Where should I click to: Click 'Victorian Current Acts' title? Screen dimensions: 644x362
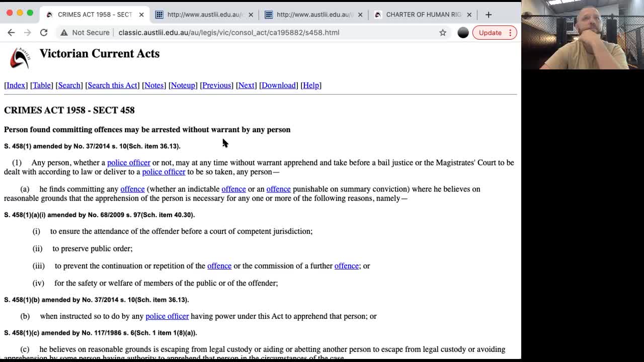pyautogui.click(x=100, y=54)
